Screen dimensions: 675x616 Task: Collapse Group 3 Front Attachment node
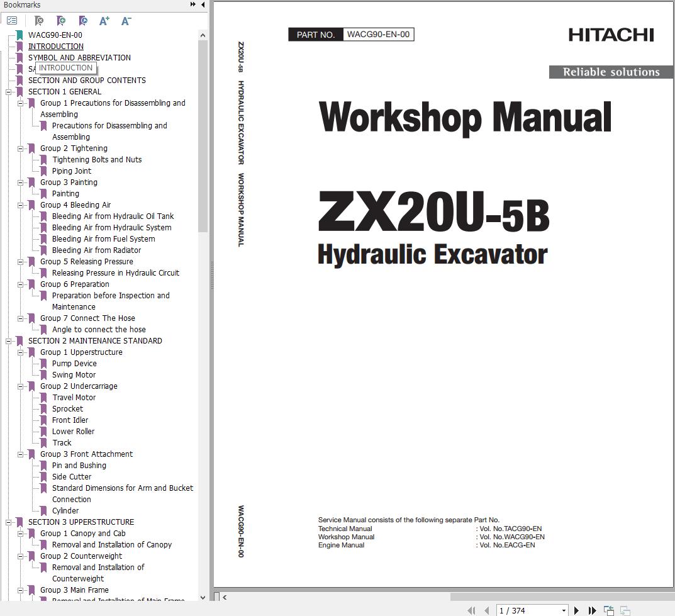coord(20,454)
